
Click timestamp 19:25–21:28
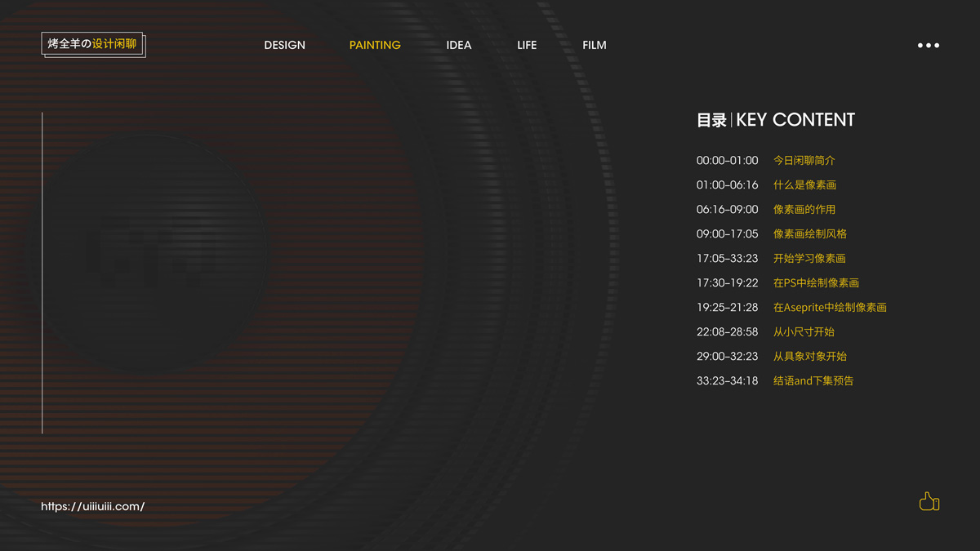727,307
